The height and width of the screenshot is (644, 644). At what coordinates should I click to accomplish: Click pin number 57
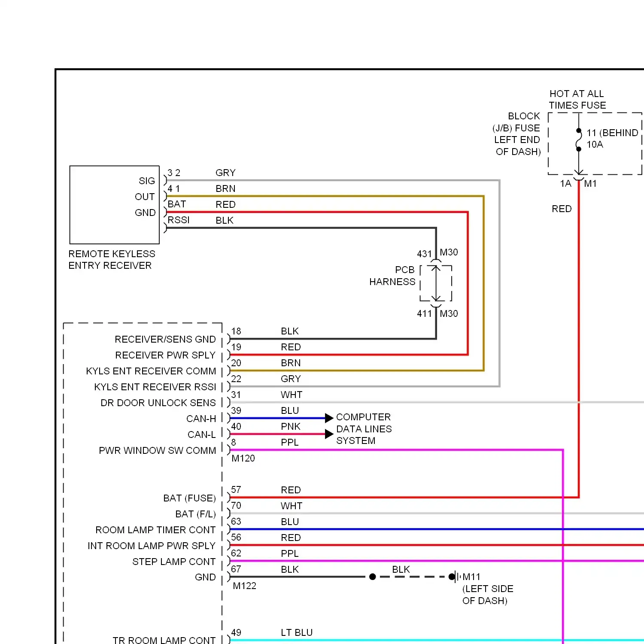click(236, 489)
